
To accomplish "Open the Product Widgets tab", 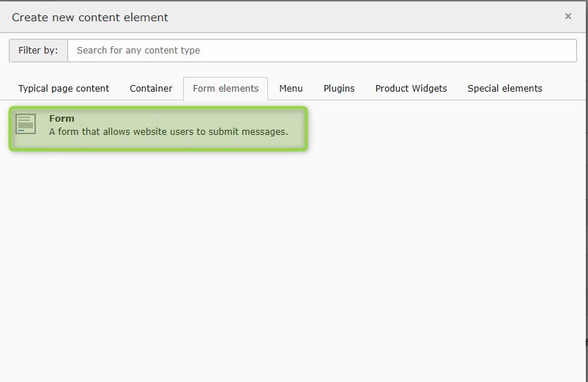I will pyautogui.click(x=411, y=89).
